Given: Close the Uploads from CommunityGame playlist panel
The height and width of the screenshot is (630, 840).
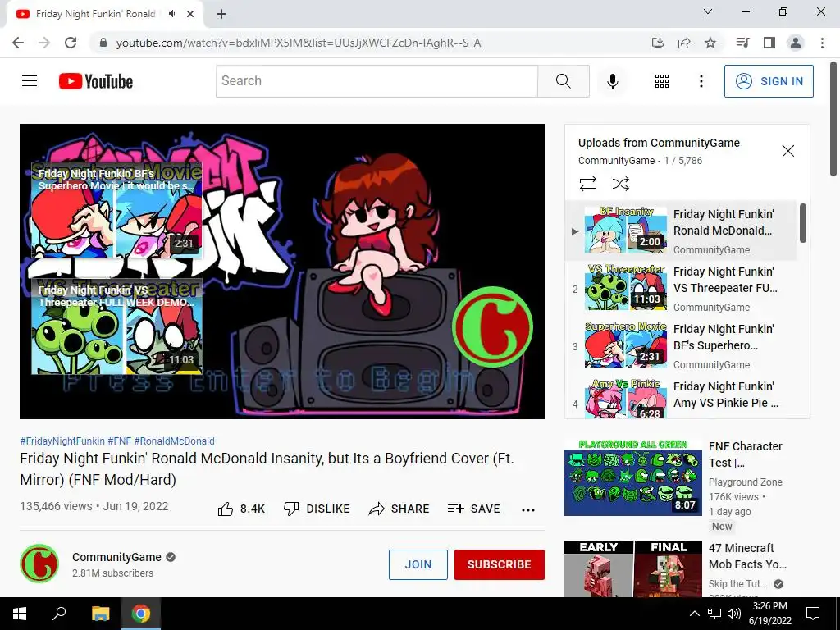Looking at the screenshot, I should (787, 151).
